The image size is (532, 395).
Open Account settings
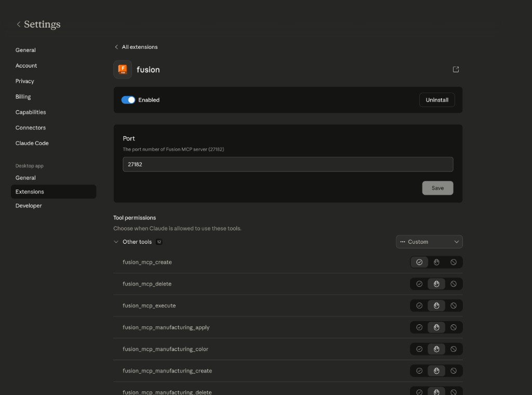point(26,65)
